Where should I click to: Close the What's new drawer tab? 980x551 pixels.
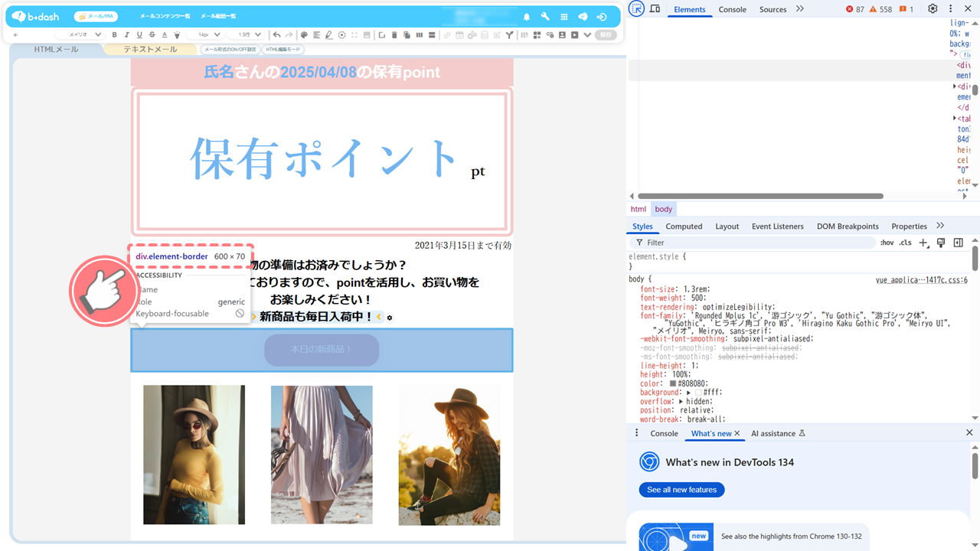click(x=737, y=433)
